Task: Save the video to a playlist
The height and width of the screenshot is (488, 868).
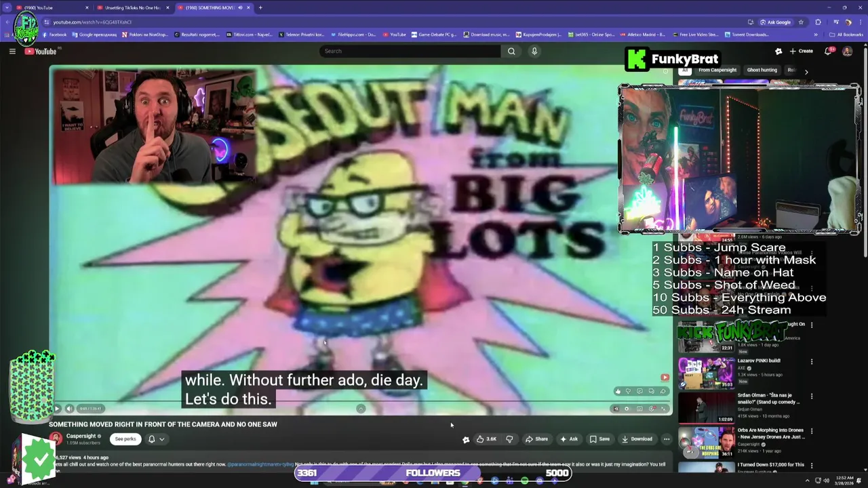Action: point(599,439)
